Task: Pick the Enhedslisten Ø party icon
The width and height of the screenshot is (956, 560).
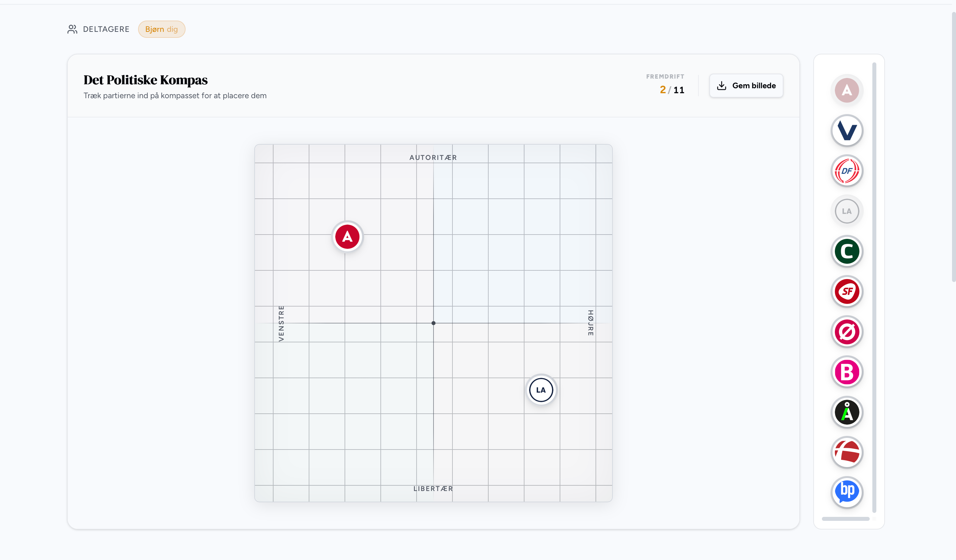Action: click(847, 332)
